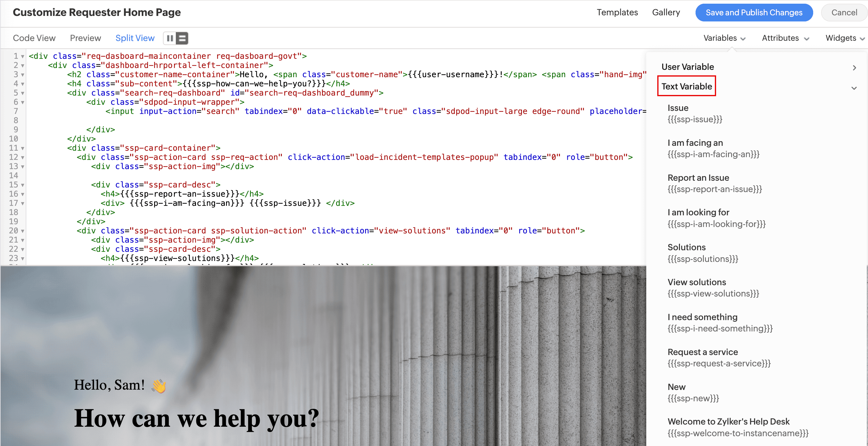The image size is (868, 446).
Task: Switch to Code View tab
Action: [34, 38]
